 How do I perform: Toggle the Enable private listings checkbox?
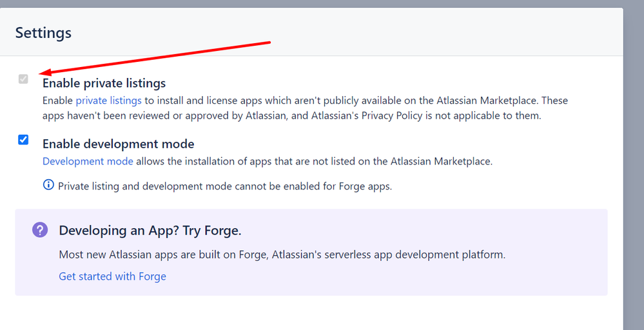click(x=23, y=79)
